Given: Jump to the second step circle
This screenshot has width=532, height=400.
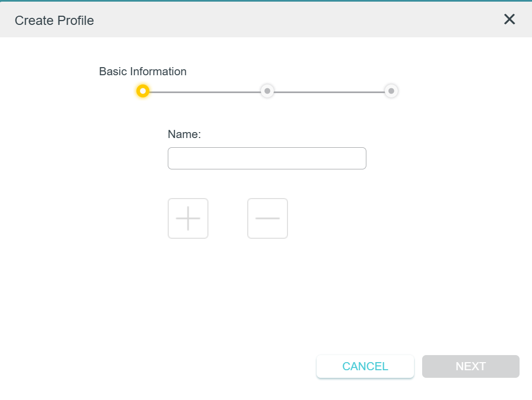Looking at the screenshot, I should (267, 91).
